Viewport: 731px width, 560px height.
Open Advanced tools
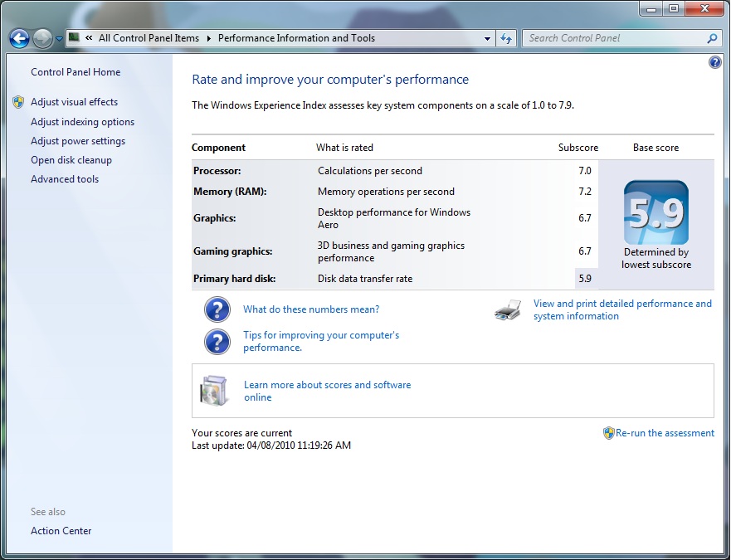(x=65, y=179)
